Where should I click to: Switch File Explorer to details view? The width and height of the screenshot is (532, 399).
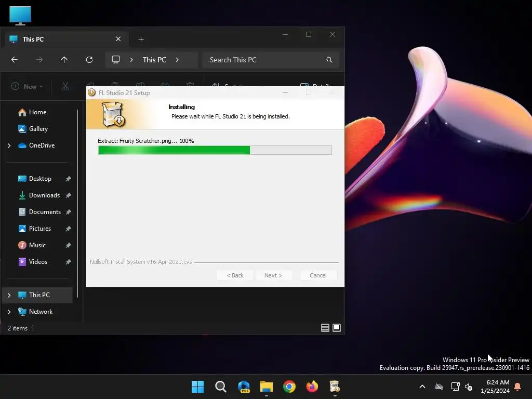coord(325,328)
